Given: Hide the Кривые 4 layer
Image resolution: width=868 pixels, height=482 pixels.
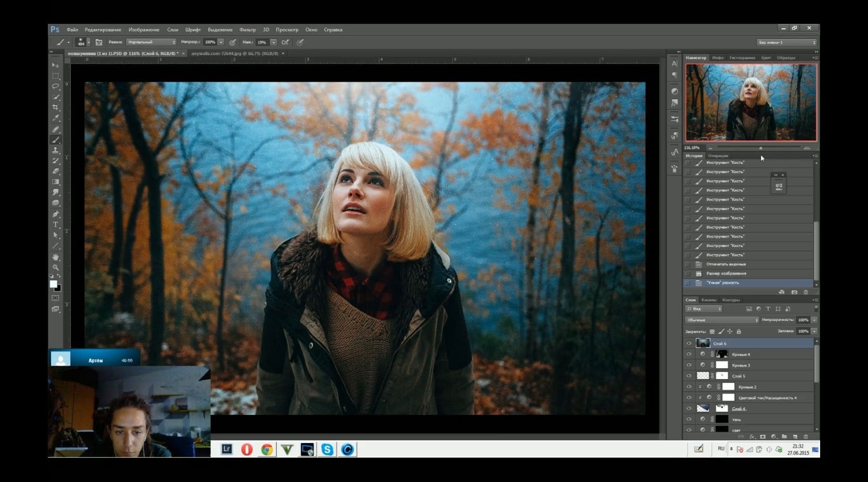Looking at the screenshot, I should pos(689,354).
